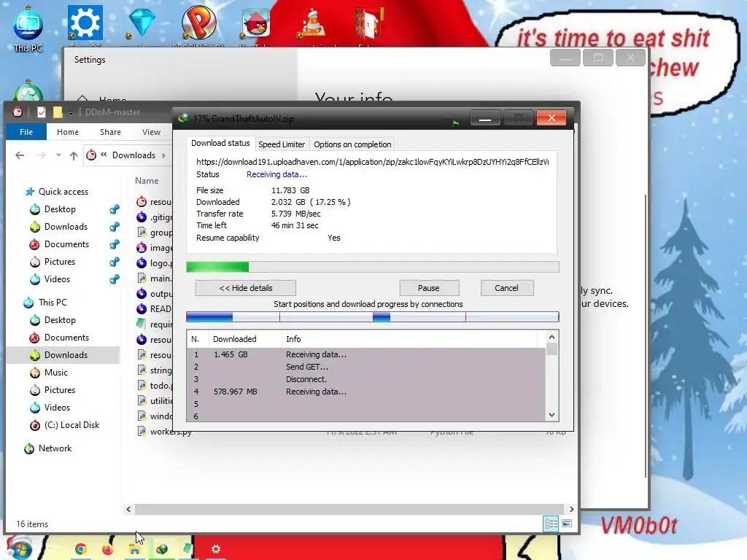Click the download progress bar
Image resolution: width=747 pixels, height=560 pixels.
pos(373,267)
